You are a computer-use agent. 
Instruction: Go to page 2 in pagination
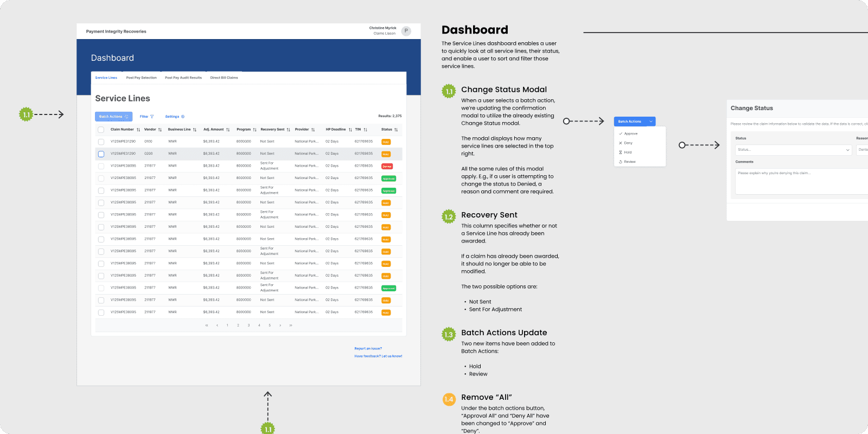tap(238, 325)
